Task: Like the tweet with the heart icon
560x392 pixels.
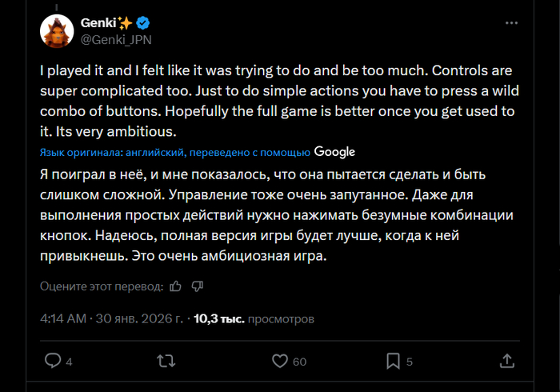Action: tap(279, 361)
